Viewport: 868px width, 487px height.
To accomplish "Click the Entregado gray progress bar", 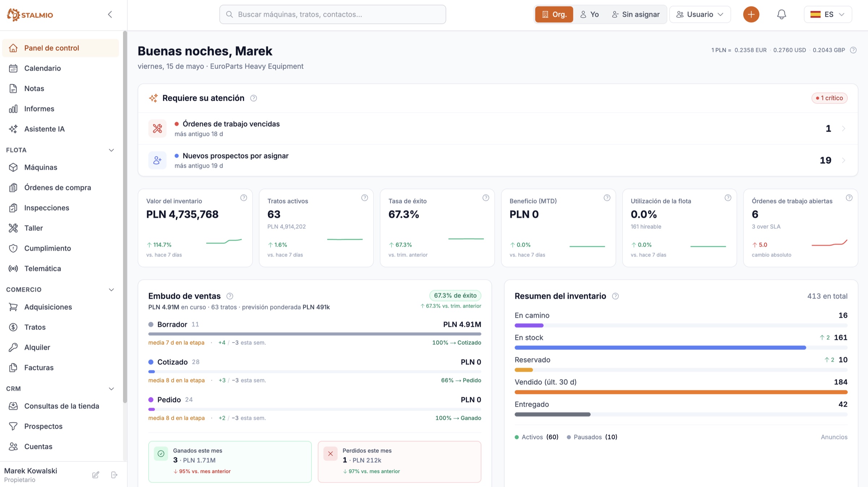I will (x=552, y=415).
